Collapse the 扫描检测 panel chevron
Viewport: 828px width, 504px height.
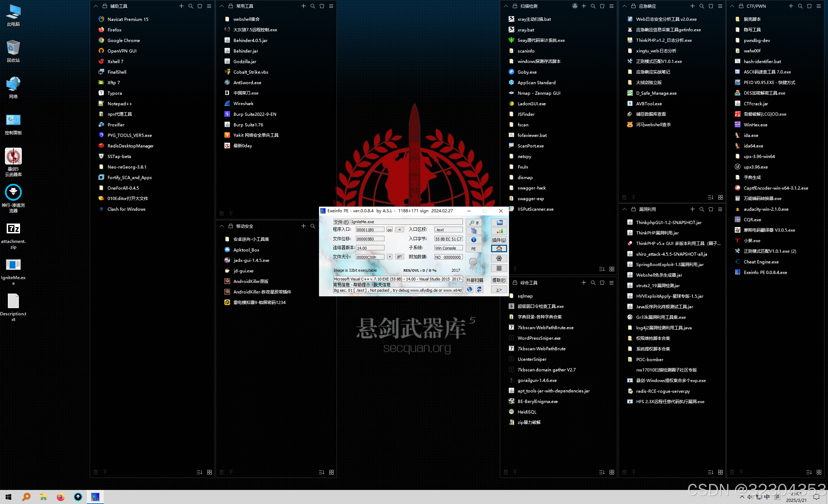tap(506, 6)
